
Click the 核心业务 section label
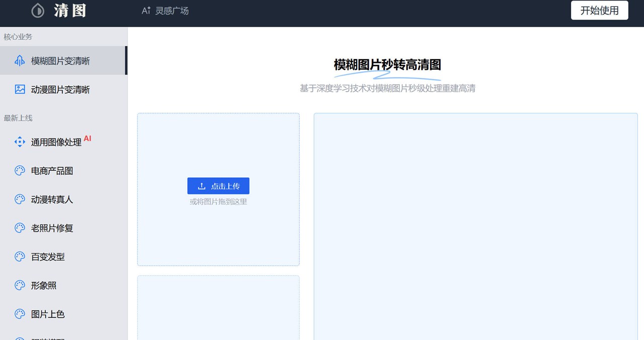click(18, 37)
